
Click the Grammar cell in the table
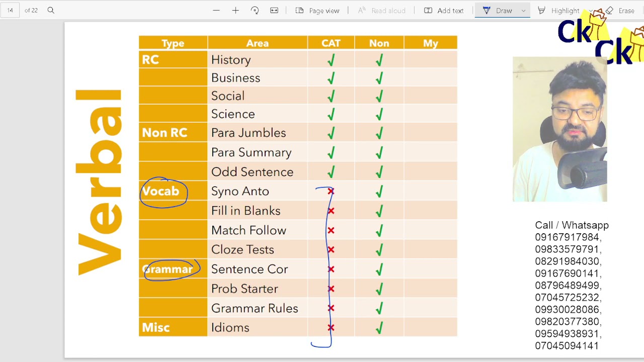pos(173,269)
